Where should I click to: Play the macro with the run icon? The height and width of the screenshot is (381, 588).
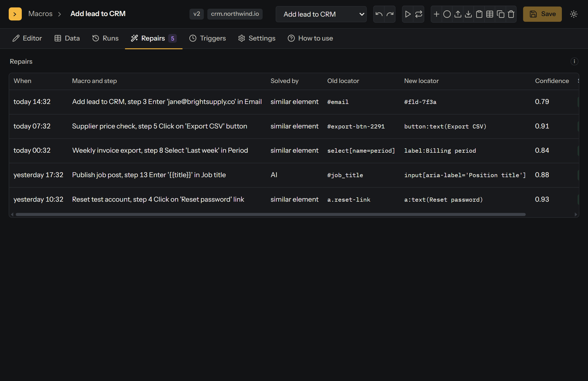[408, 14]
